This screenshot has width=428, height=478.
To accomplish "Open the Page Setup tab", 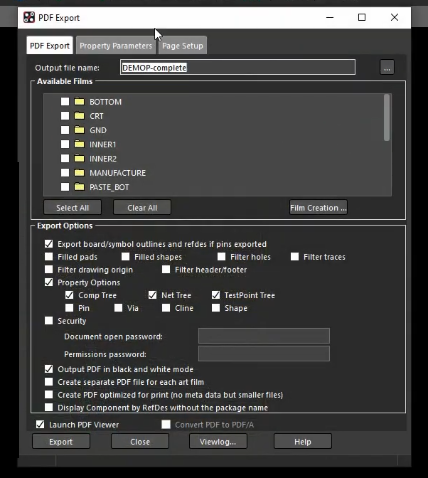I will pos(183,46).
